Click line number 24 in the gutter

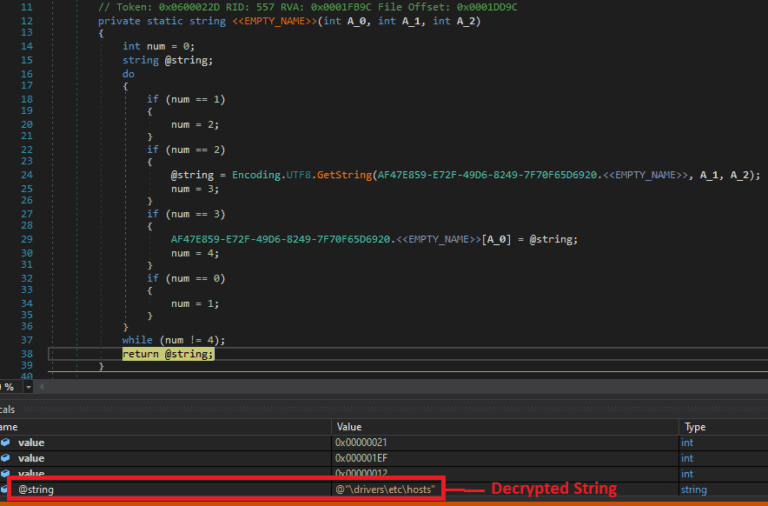[27, 175]
